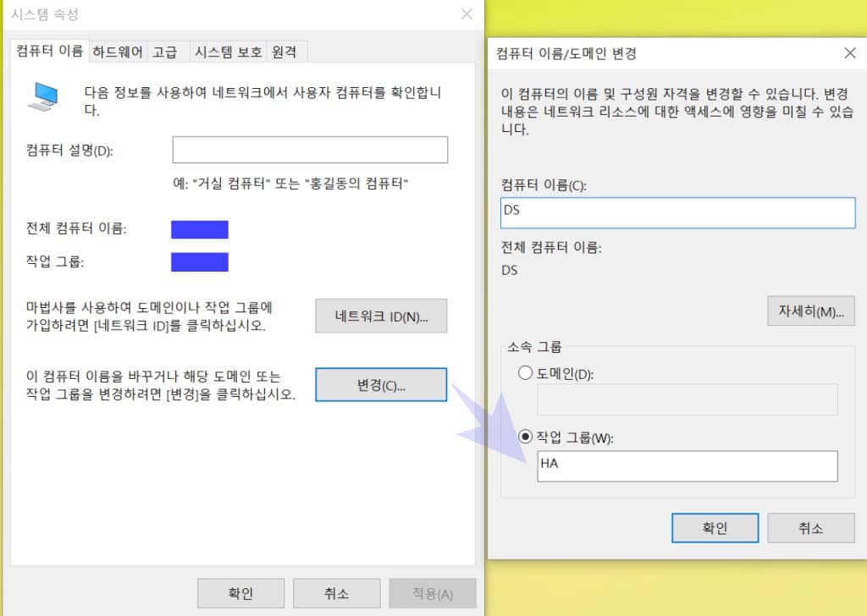
Task: Select the 도메인(D) radio button
Action: click(x=525, y=373)
